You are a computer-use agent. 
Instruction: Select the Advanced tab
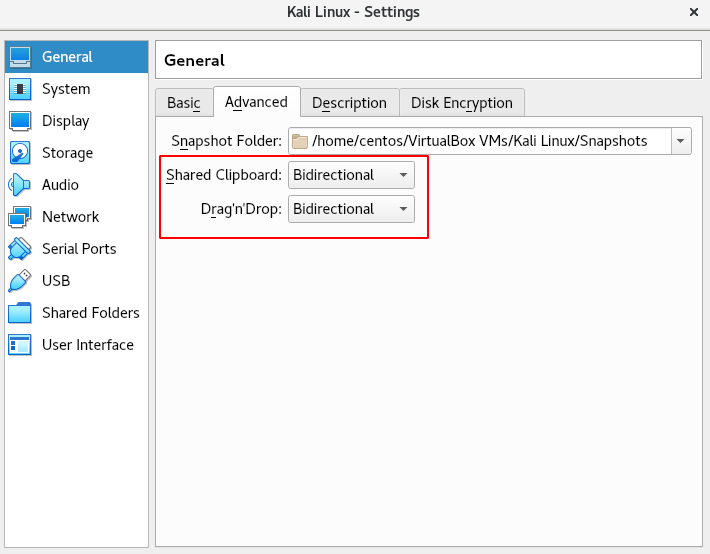[257, 102]
